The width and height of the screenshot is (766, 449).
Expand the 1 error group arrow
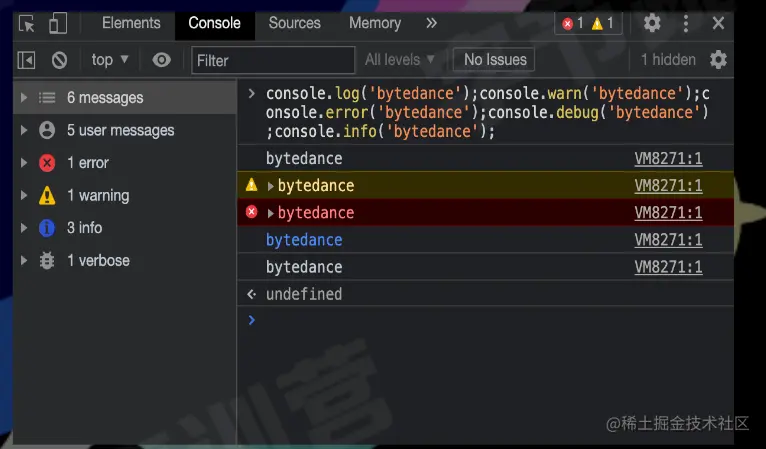coord(23,163)
